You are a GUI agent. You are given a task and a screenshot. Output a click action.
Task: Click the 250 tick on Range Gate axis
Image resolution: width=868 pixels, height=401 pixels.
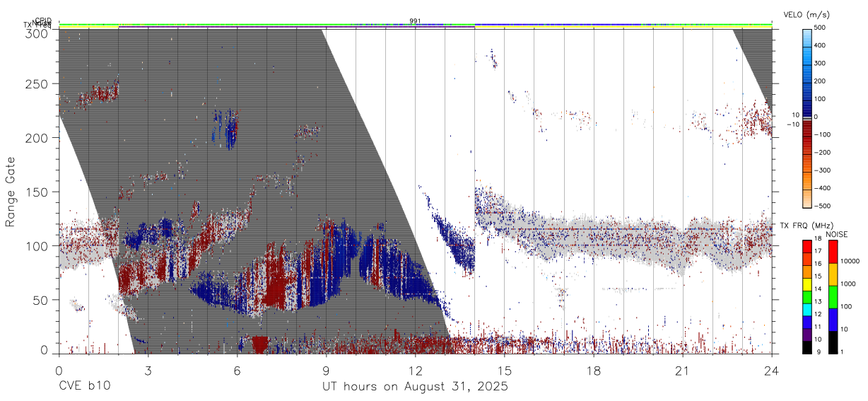point(36,83)
